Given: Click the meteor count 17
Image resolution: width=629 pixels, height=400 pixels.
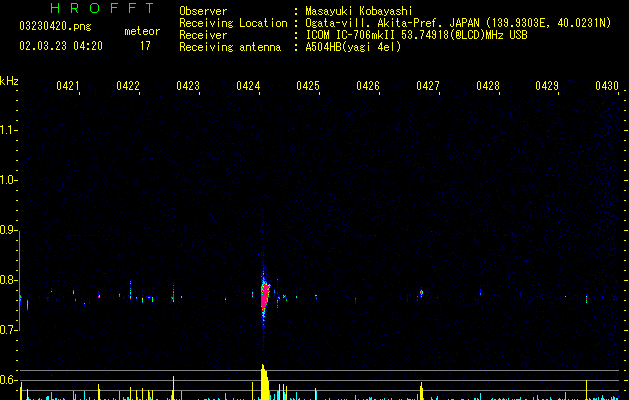Looking at the screenshot, I should coord(145,46).
